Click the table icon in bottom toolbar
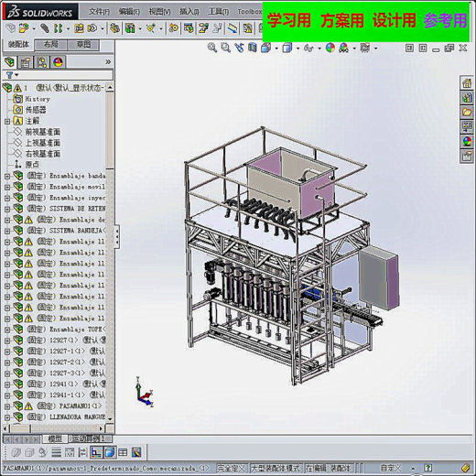The height and width of the screenshot is (476, 476). click(123, 452)
